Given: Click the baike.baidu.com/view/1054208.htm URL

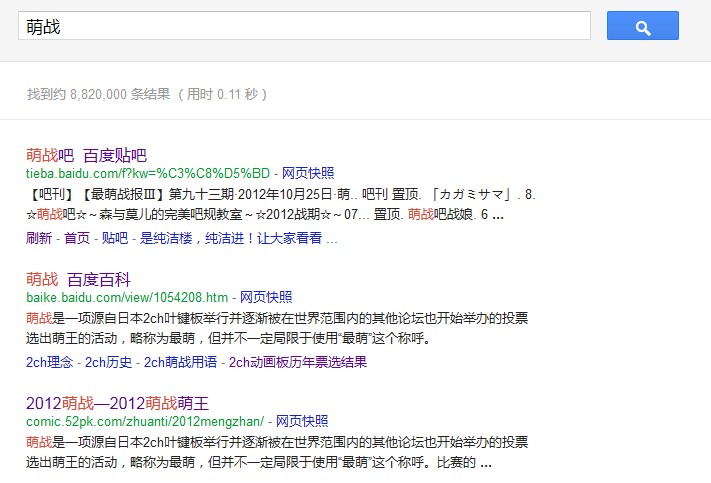Looking at the screenshot, I should pyautogui.click(x=127, y=298).
